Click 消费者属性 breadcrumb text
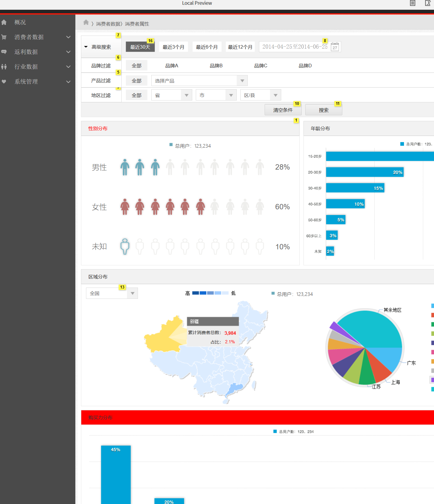Screen dimensions: 434x504 (x=137, y=24)
